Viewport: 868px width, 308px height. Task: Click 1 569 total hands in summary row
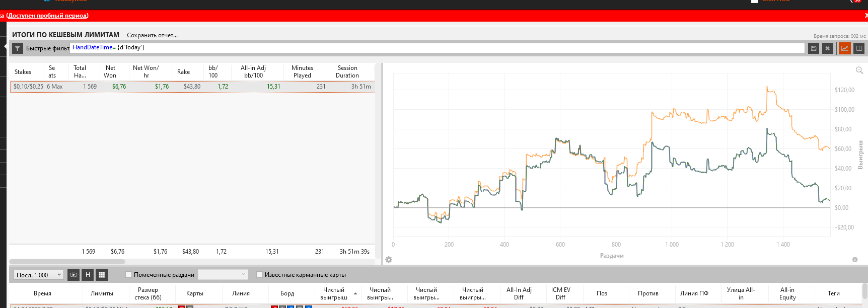[x=88, y=252]
